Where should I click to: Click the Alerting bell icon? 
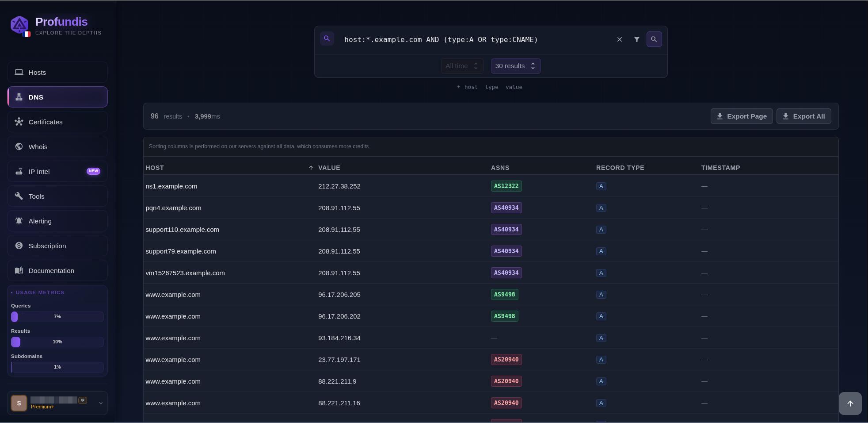pos(19,221)
